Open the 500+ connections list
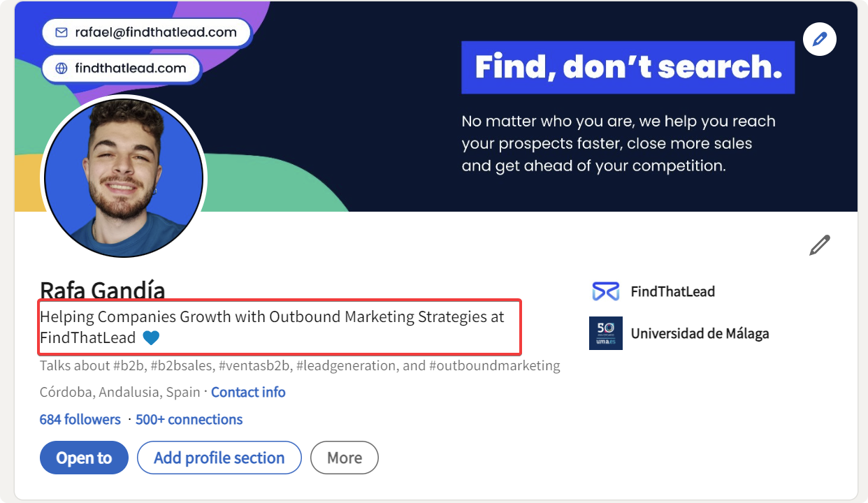 [189, 419]
